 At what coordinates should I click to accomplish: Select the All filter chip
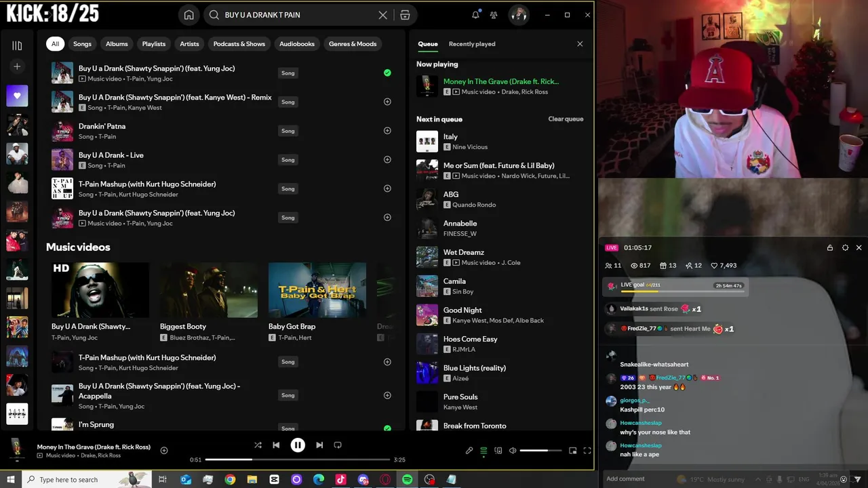click(x=55, y=44)
